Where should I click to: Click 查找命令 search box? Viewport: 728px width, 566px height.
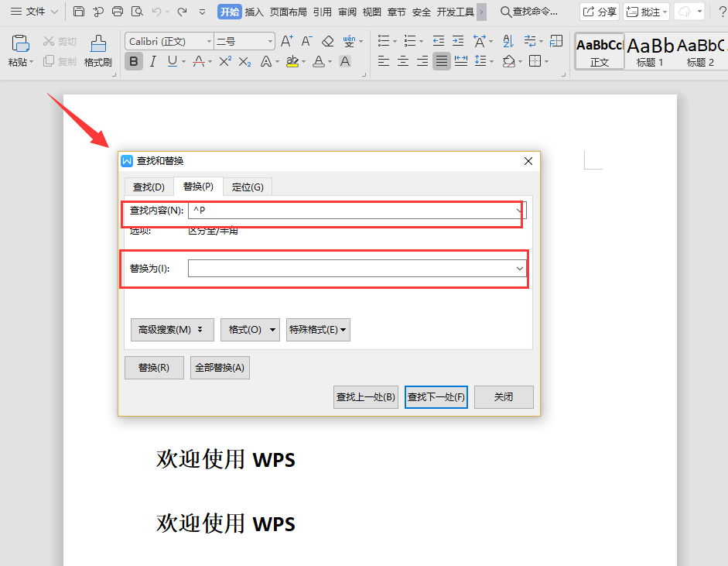[x=529, y=12]
